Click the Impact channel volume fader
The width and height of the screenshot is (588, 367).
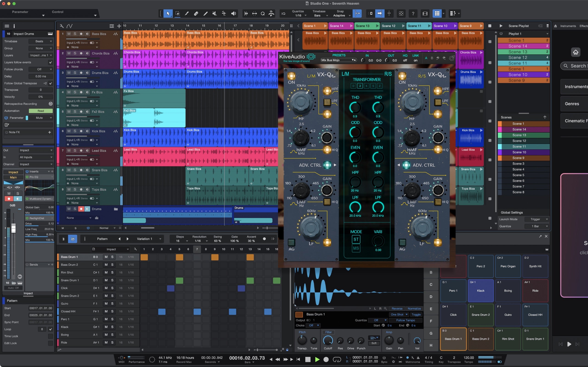coord(13,228)
